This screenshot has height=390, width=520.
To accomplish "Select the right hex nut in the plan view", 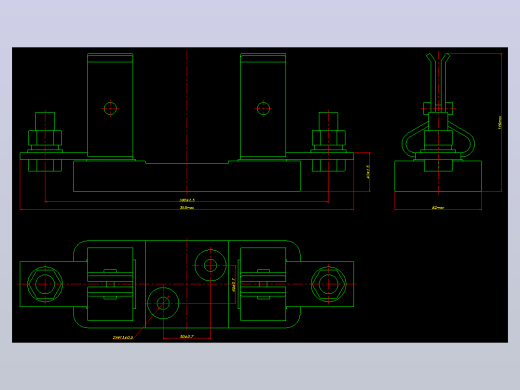I will [x=328, y=284].
